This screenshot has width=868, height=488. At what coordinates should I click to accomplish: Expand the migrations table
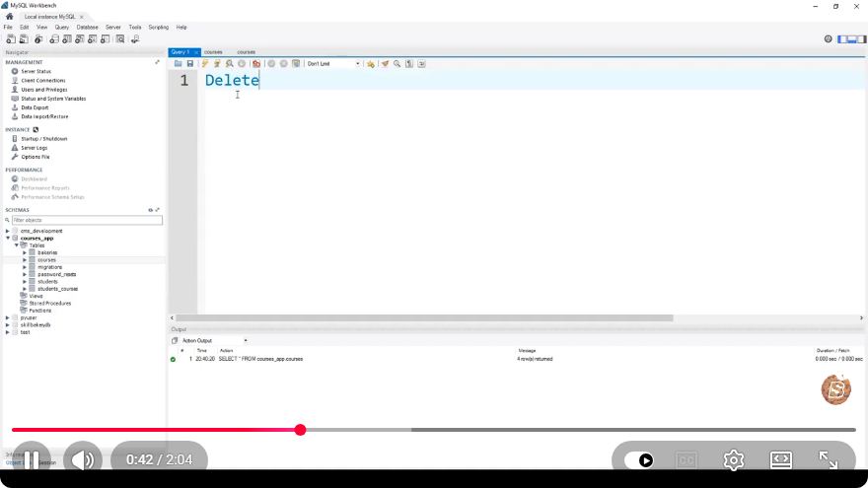(x=25, y=267)
